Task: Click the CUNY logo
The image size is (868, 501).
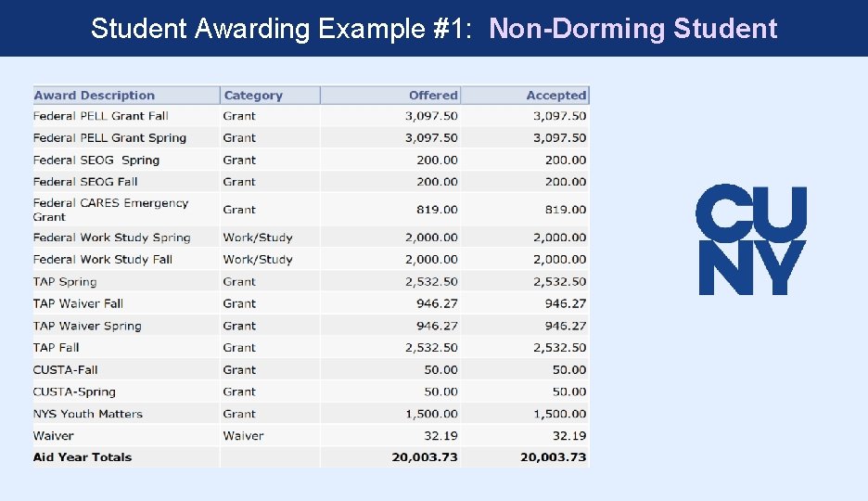Action: (x=751, y=239)
